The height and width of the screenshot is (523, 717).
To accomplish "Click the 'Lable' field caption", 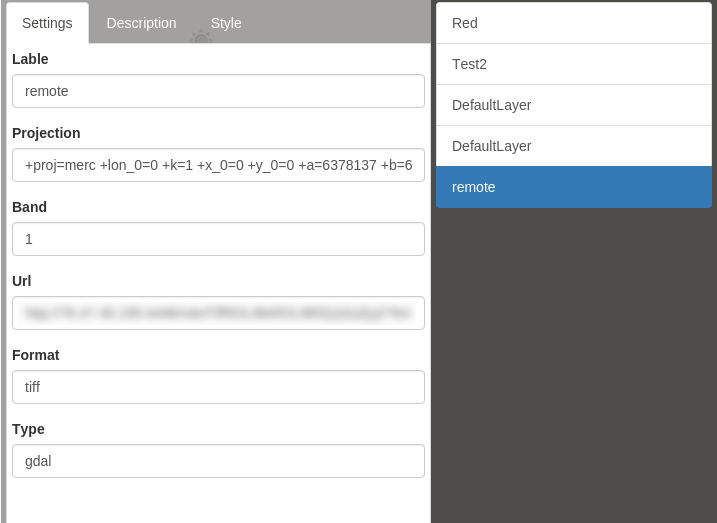I will pos(31,59).
